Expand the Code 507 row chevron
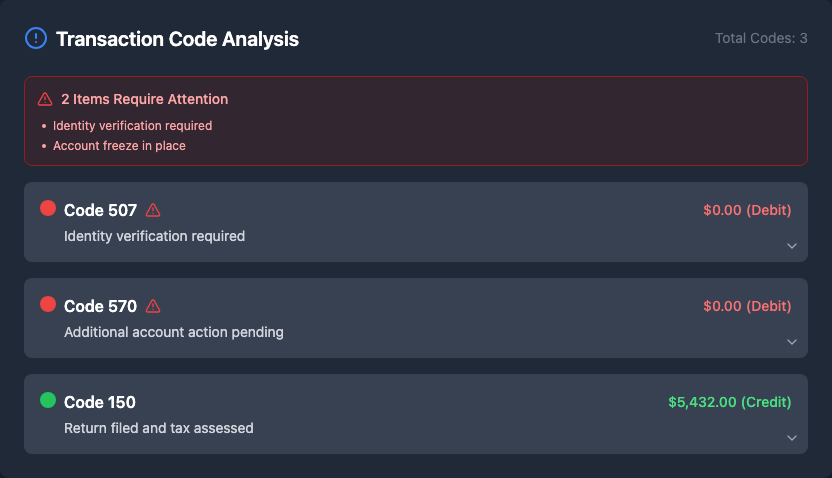This screenshot has width=832, height=478. pos(791,246)
